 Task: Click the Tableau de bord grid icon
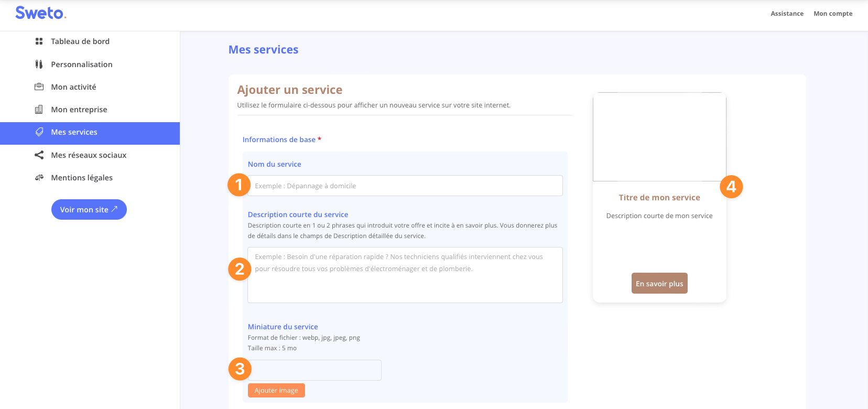[39, 41]
